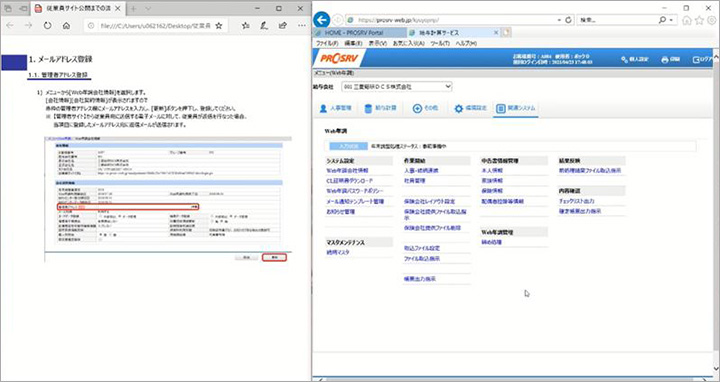Add page to favorites in Edge address bar
Viewport: 720px width, 382px height.
pyautogui.click(x=219, y=26)
